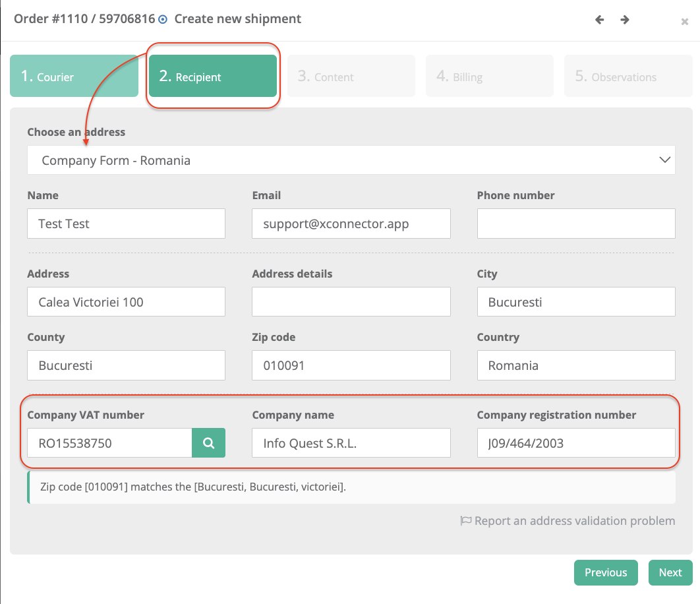Click Report an address validation problem link
Screen dimensions: 700x604
574,521
